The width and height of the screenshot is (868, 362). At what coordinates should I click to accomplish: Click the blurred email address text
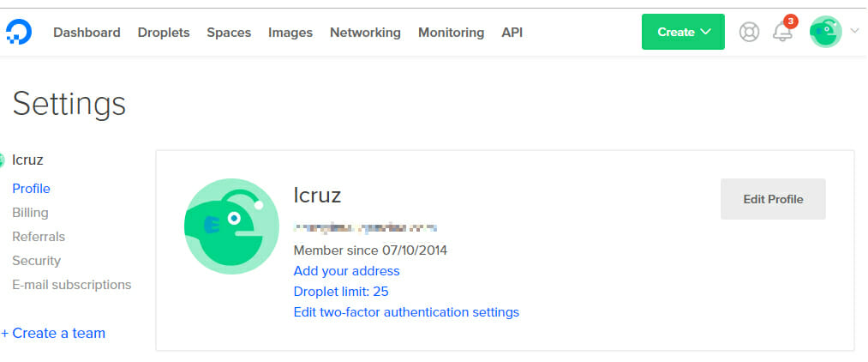pyautogui.click(x=365, y=228)
